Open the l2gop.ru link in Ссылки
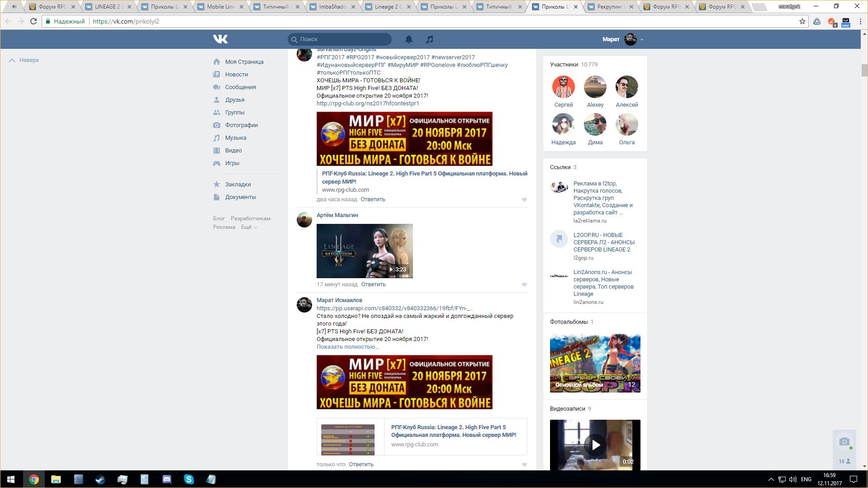 click(603, 242)
